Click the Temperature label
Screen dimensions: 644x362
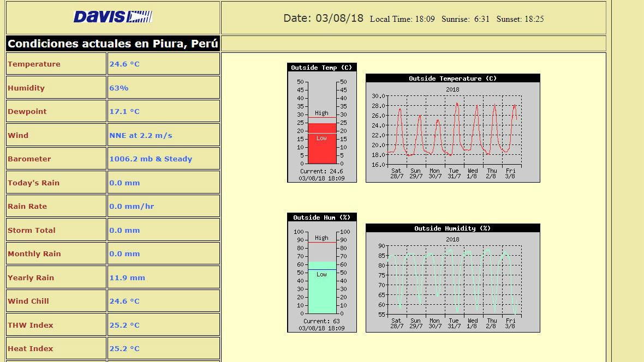tap(34, 64)
